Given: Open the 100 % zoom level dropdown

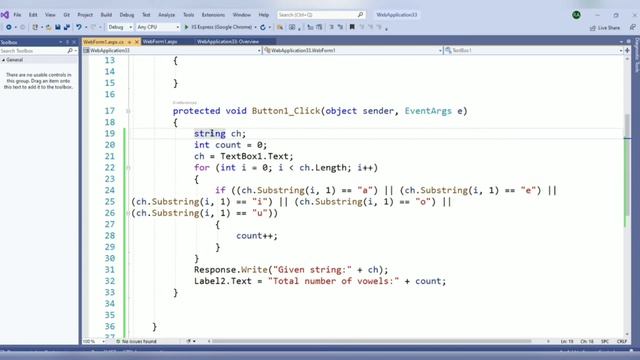Looking at the screenshot, I should tap(94, 341).
